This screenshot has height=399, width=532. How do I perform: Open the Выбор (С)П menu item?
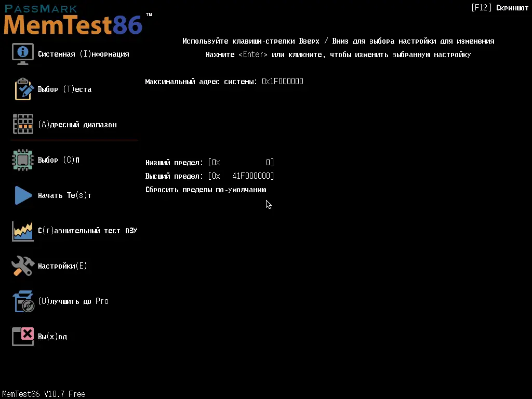(58, 160)
